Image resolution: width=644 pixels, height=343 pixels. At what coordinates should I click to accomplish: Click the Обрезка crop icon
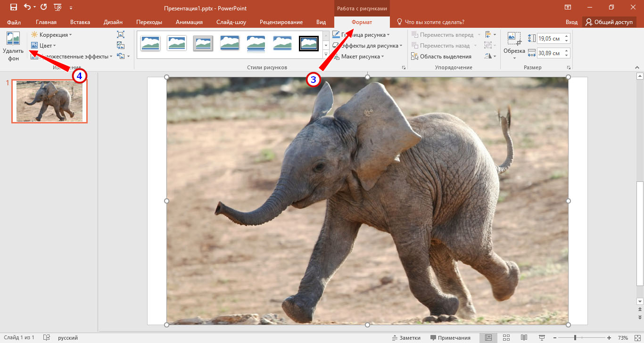click(x=514, y=39)
